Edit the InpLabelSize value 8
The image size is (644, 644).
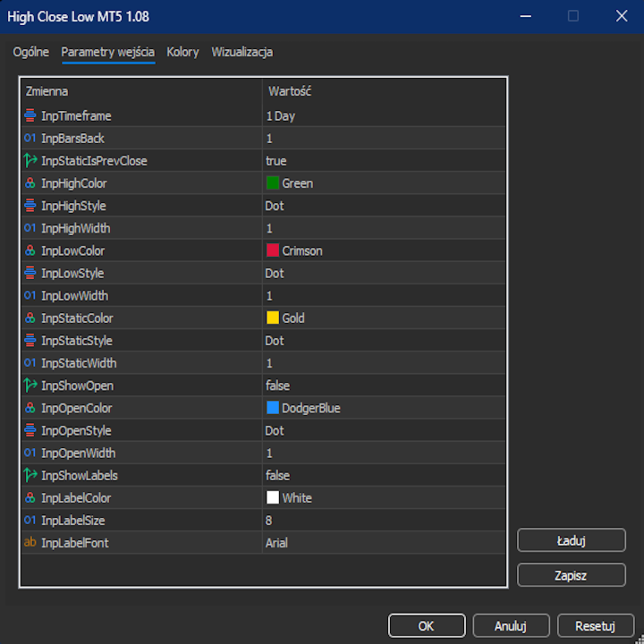point(384,521)
